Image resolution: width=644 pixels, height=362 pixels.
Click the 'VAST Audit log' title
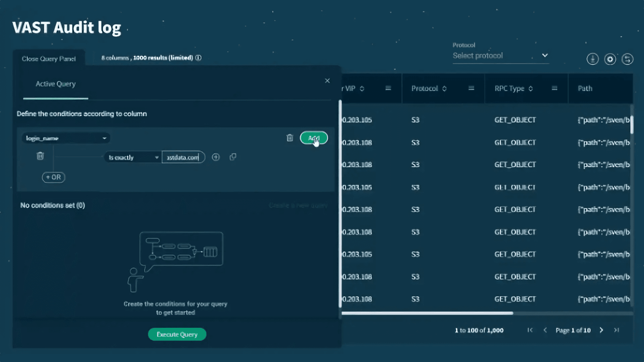[66, 27]
